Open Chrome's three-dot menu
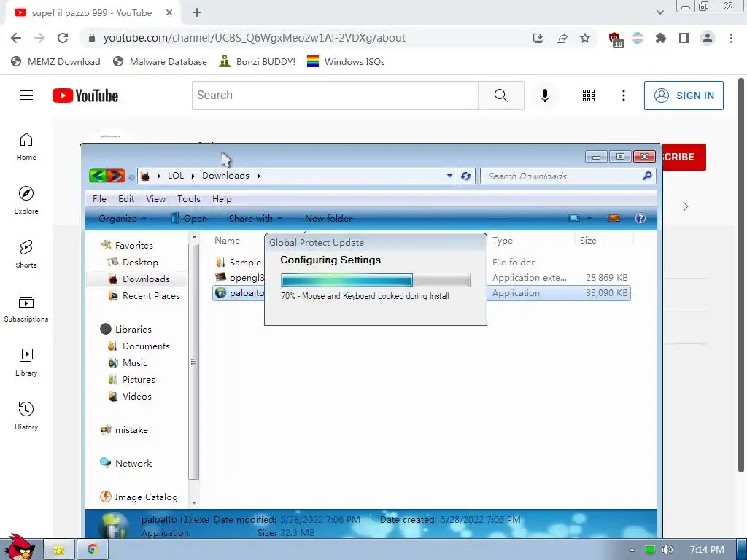Image resolution: width=747 pixels, height=560 pixels. coord(731,38)
